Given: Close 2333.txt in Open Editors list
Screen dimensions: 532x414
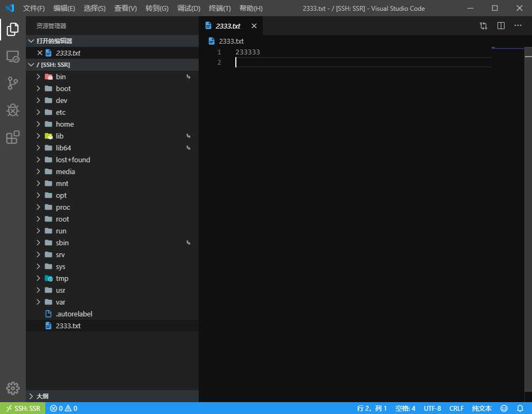Looking at the screenshot, I should click(x=40, y=53).
